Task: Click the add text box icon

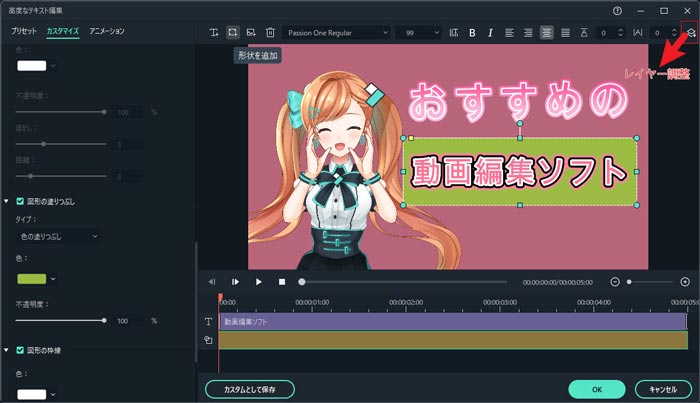Action: [214, 33]
